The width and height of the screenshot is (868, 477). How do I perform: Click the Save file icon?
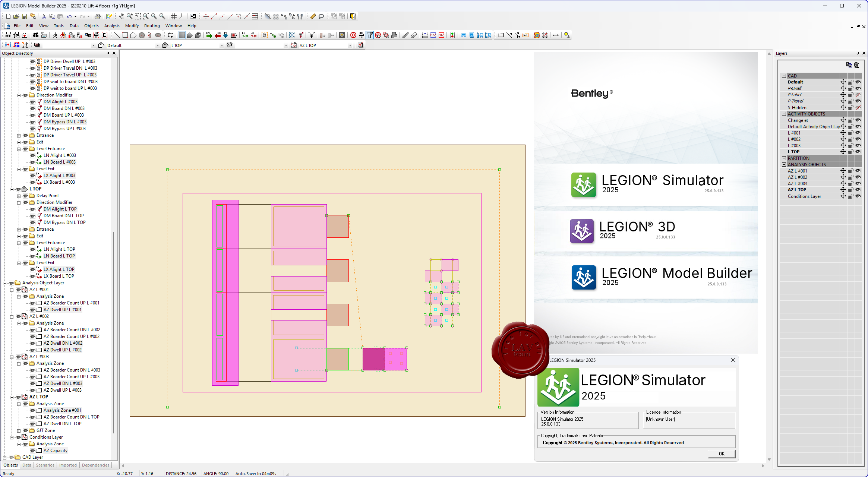click(x=24, y=16)
